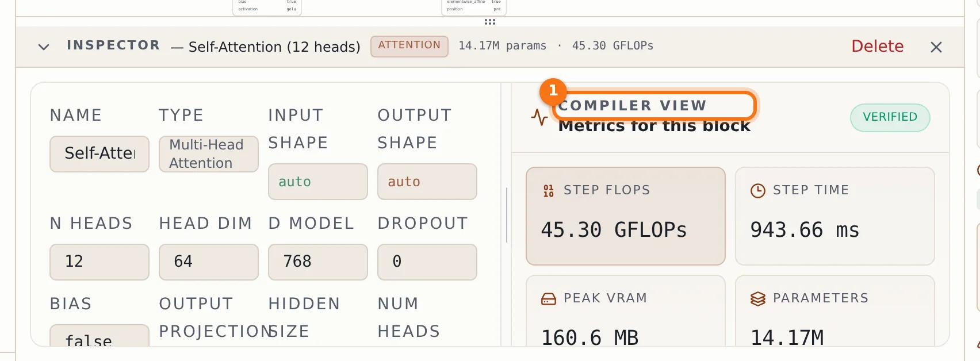This screenshot has width=980, height=361.
Task: Click the pulse icon beside Compiler View
Action: [x=539, y=117]
